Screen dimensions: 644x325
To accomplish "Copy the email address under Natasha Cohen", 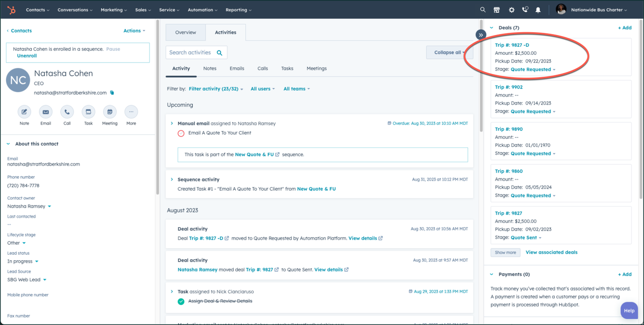I will [112, 93].
